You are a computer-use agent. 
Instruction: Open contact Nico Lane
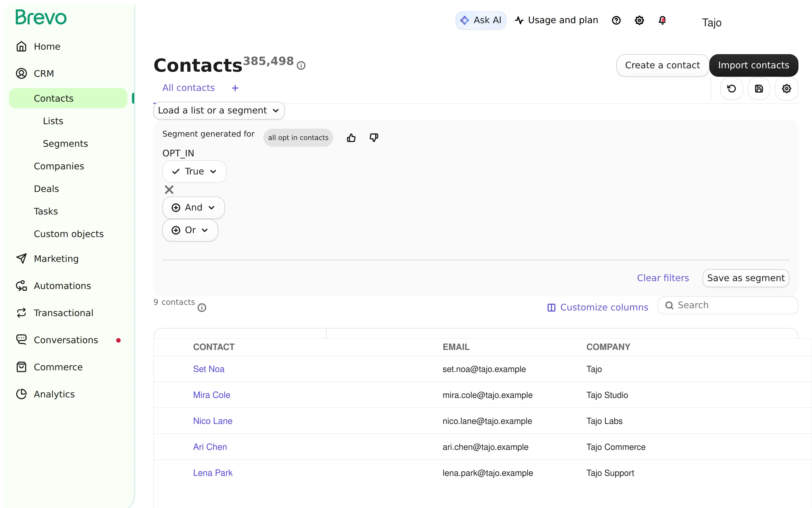click(213, 421)
